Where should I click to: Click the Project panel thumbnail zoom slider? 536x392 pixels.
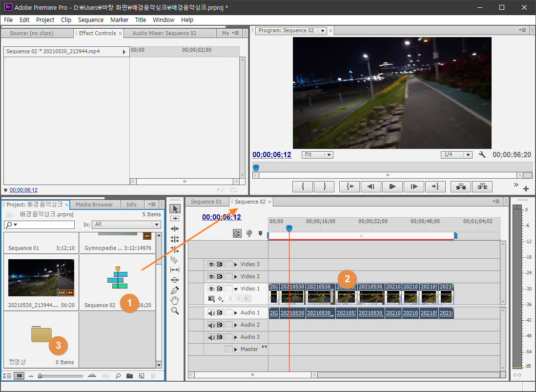coord(41,376)
